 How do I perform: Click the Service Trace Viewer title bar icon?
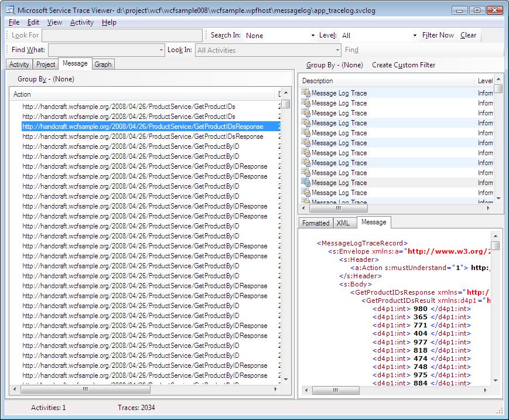[x=11, y=10]
